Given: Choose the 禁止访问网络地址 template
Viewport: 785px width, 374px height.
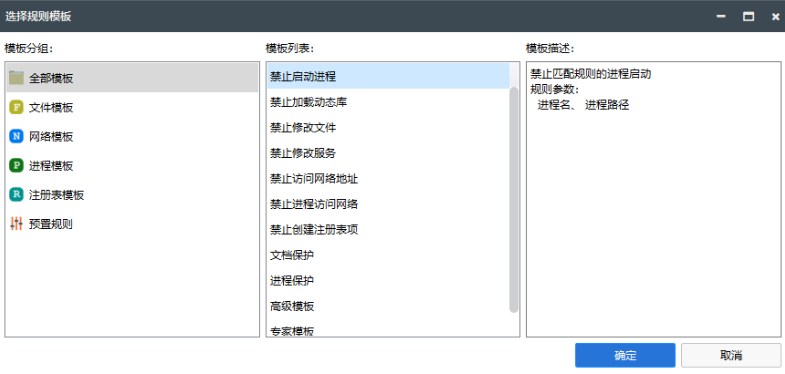Looking at the screenshot, I should (388, 179).
